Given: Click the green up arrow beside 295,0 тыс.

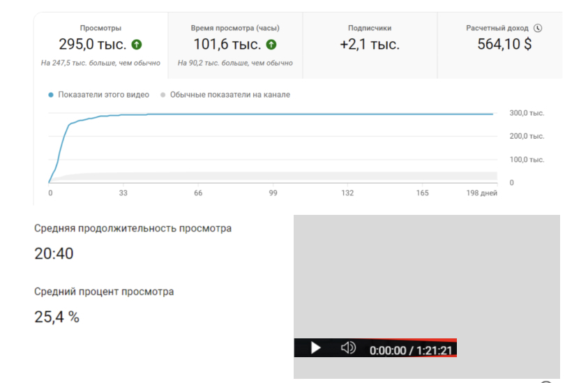Looking at the screenshot, I should [137, 45].
